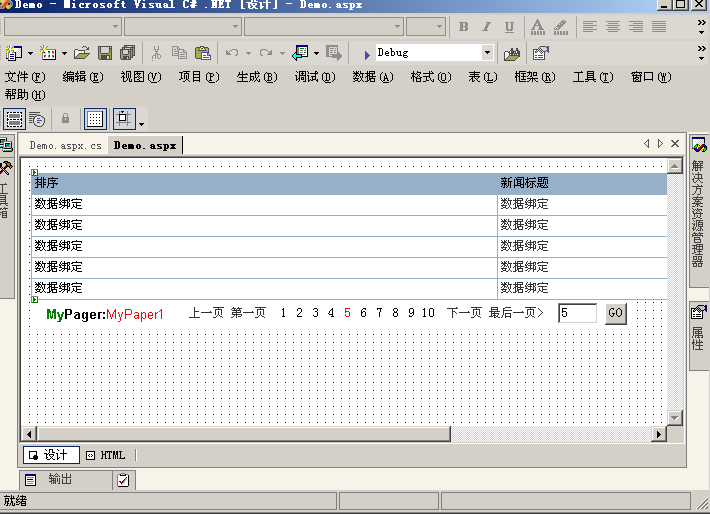Image resolution: width=710 pixels, height=515 pixels.
Task: Click the Save All icon
Action: [x=127, y=52]
